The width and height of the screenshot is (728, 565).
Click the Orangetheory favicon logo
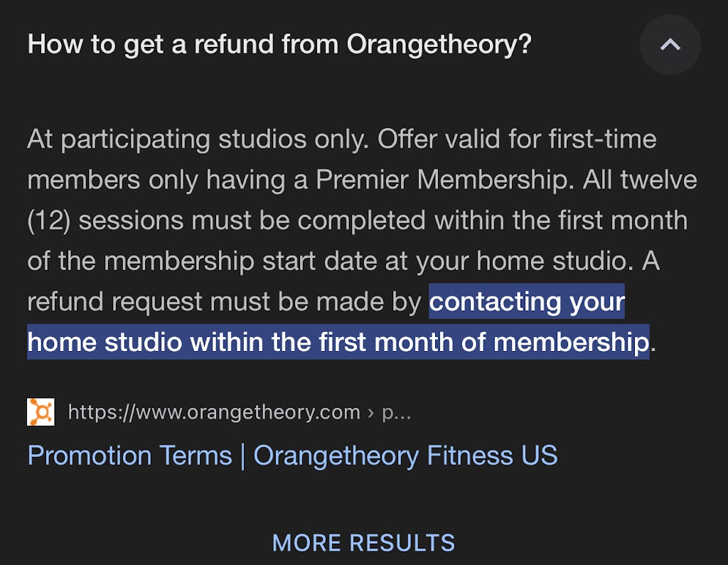pyautogui.click(x=41, y=412)
